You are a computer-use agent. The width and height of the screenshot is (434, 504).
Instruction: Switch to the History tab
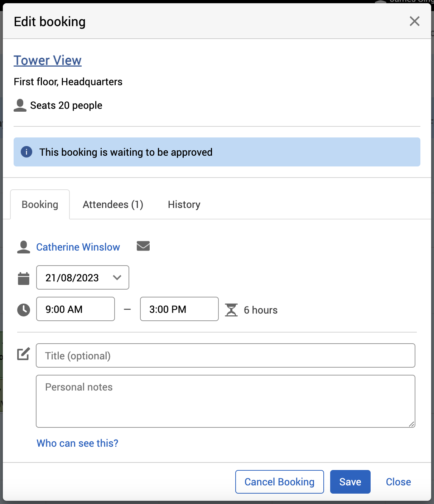click(x=184, y=204)
